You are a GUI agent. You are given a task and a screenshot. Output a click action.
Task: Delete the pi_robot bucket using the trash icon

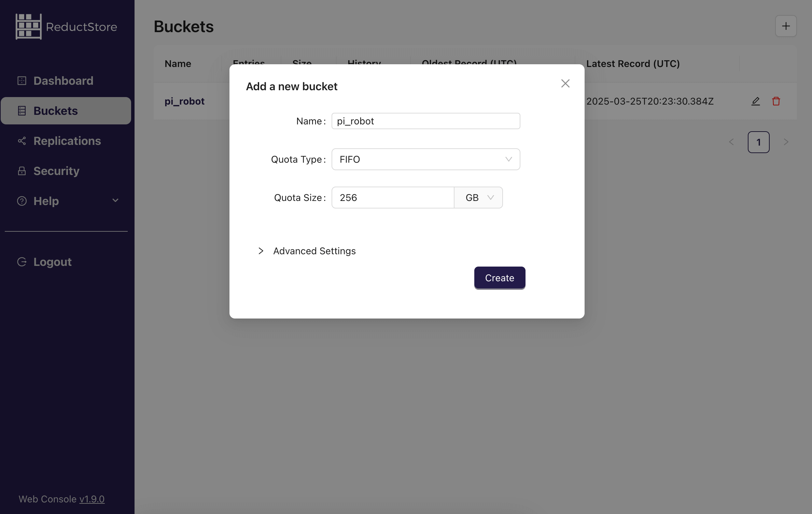pyautogui.click(x=776, y=101)
